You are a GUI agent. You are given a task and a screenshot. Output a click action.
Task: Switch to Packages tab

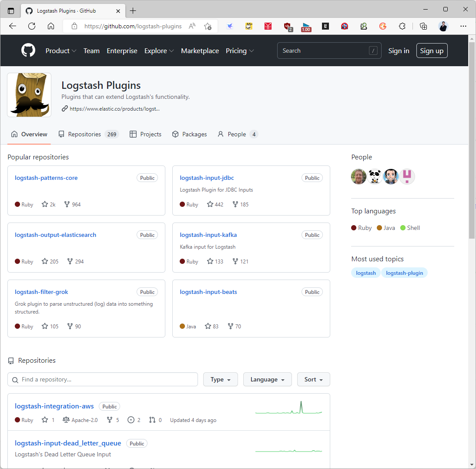[189, 134]
